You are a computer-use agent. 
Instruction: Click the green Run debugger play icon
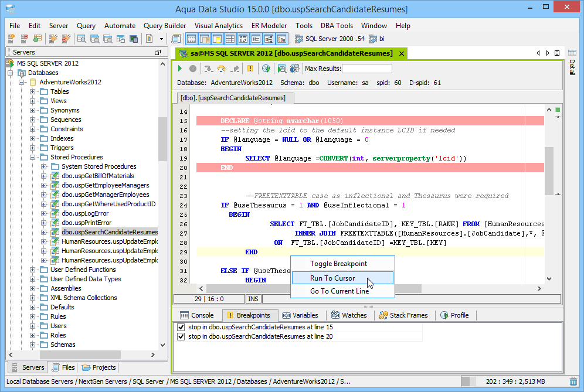[180, 69]
